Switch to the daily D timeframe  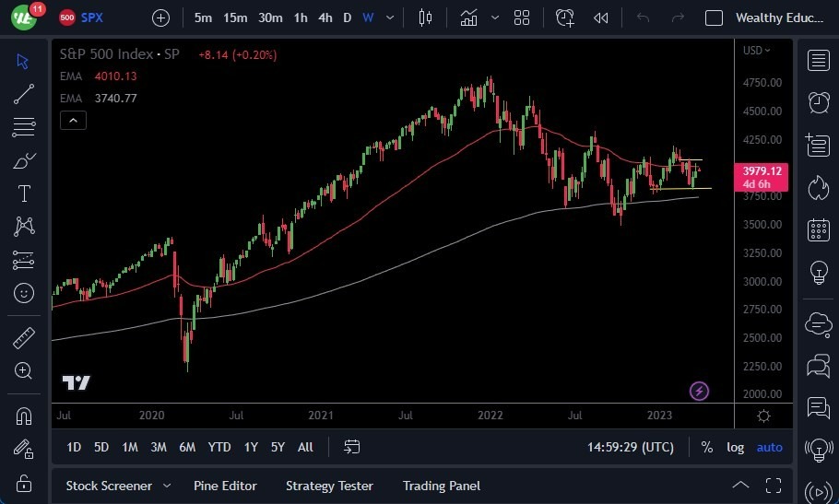point(348,18)
